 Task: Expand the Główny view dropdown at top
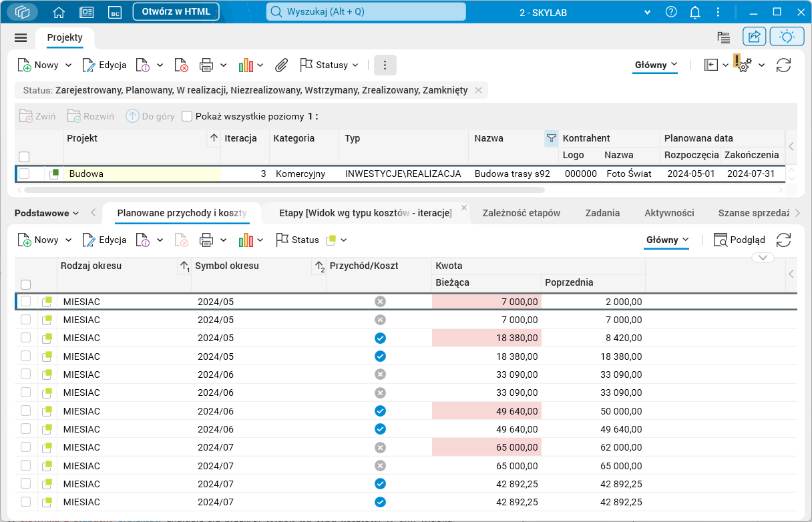click(x=655, y=65)
